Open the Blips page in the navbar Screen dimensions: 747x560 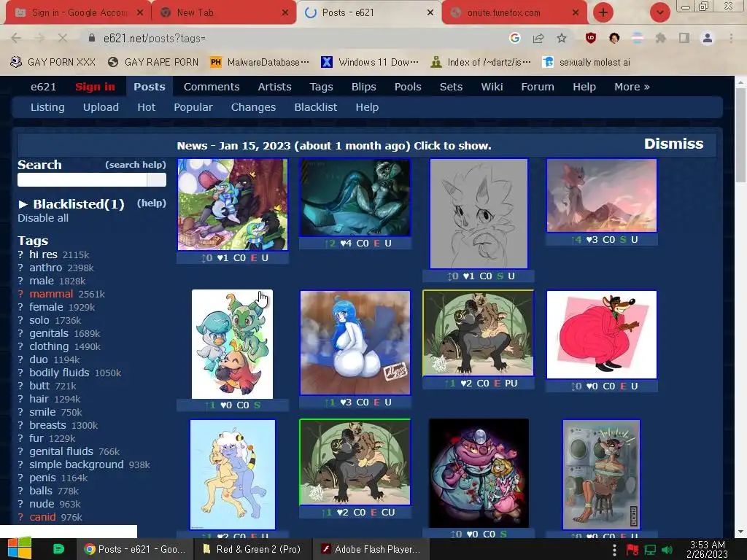pos(363,87)
